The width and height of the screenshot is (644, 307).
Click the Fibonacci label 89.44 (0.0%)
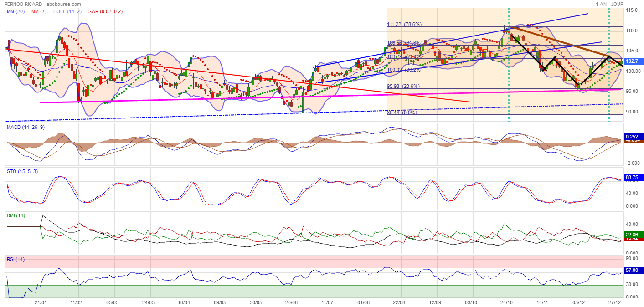point(402,112)
